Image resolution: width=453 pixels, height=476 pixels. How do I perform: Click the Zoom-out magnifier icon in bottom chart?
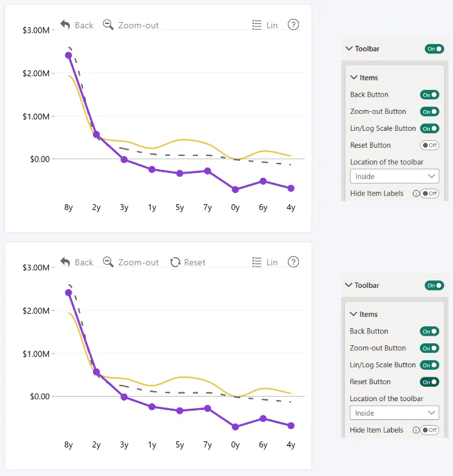pos(108,262)
